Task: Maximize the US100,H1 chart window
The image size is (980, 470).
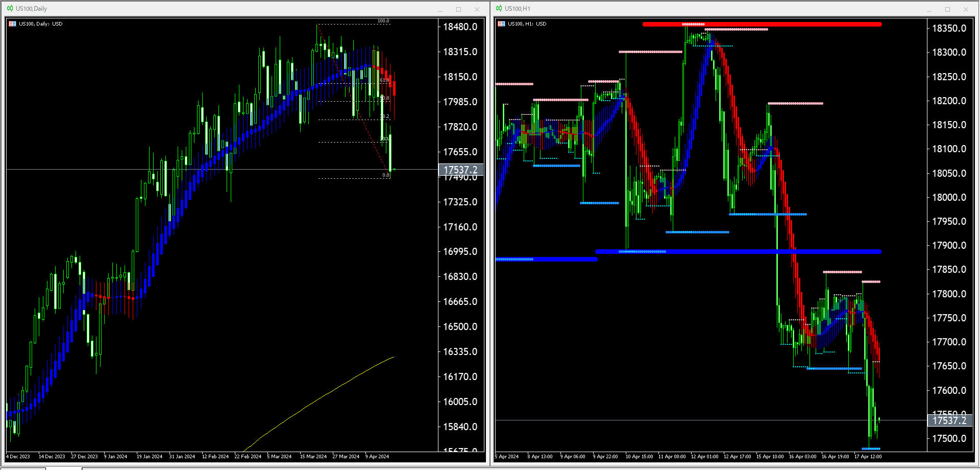Action: (947, 9)
